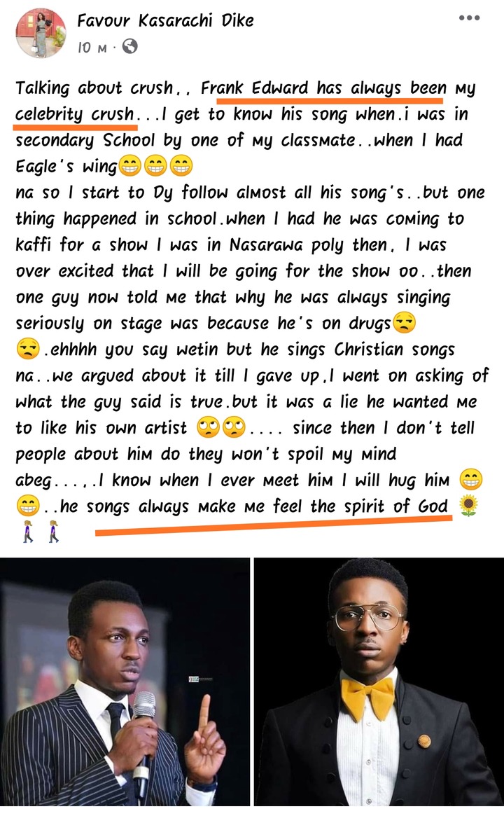504x816 pixels.
Task: Open the photo of man holding microphone
Action: (125, 682)
